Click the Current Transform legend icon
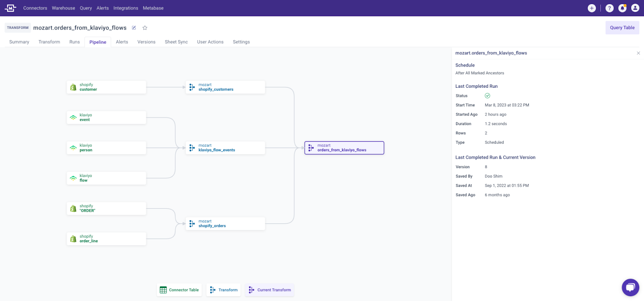644x301 pixels. [x=252, y=290]
